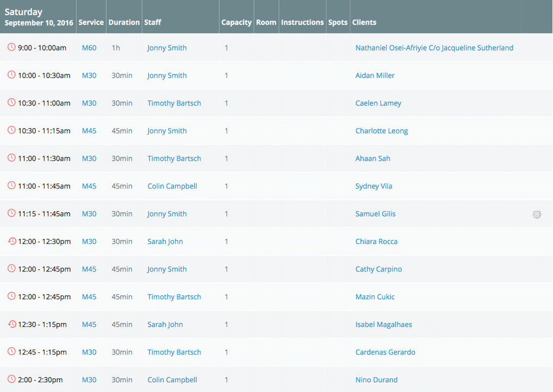Viewport: 553px width, 392px height.
Task: Click the Instructions column header
Action: 302,22
